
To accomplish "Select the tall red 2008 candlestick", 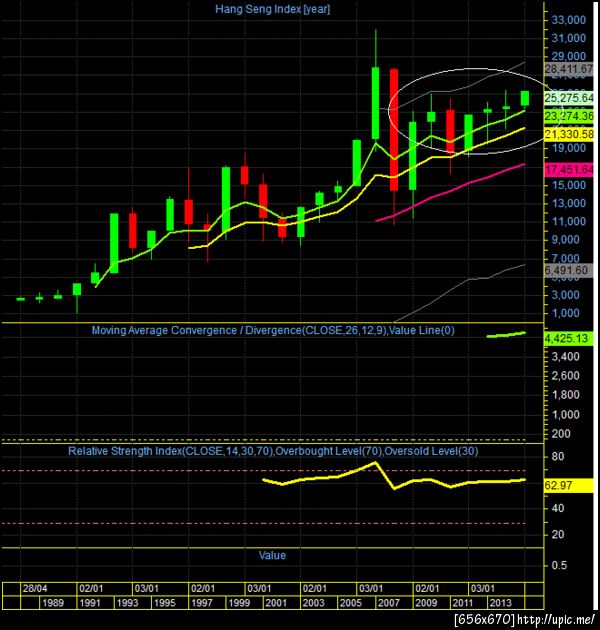I will pyautogui.click(x=394, y=130).
